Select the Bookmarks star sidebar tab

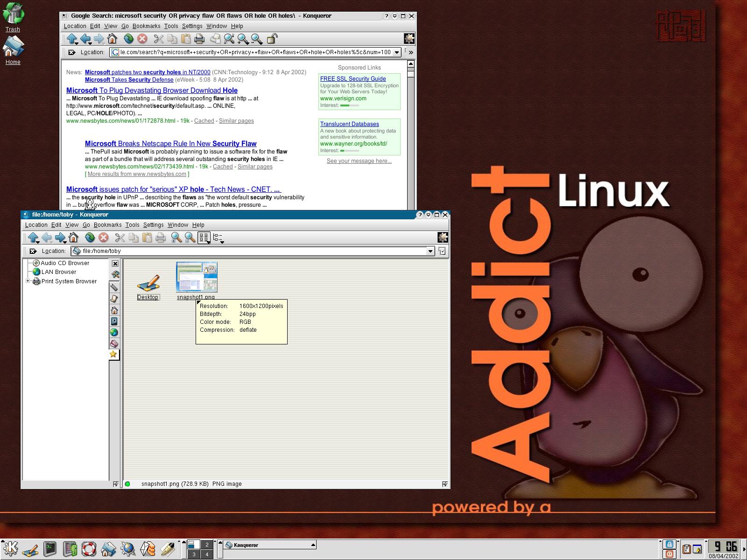point(113,355)
